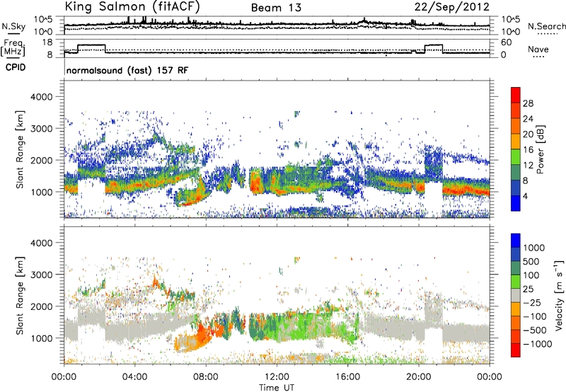The width and height of the screenshot is (566, 392).
Task: Click the '3000' tick in power panel
Action: click(41, 129)
